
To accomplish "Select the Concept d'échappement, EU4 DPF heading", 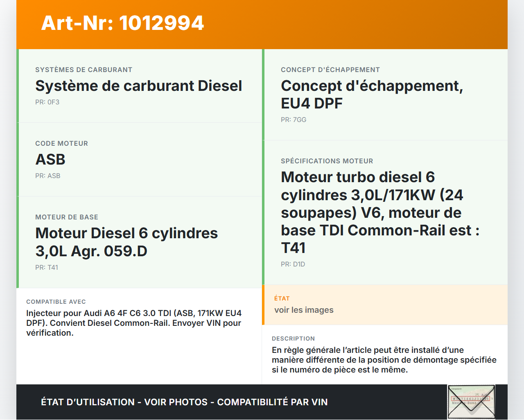I will click(372, 95).
